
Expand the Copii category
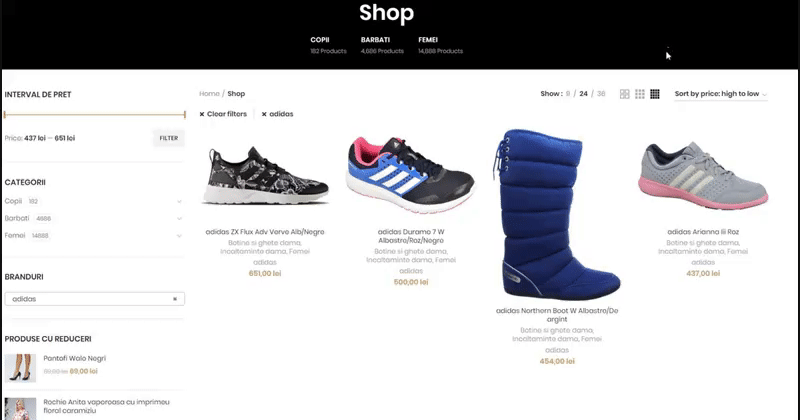179,202
